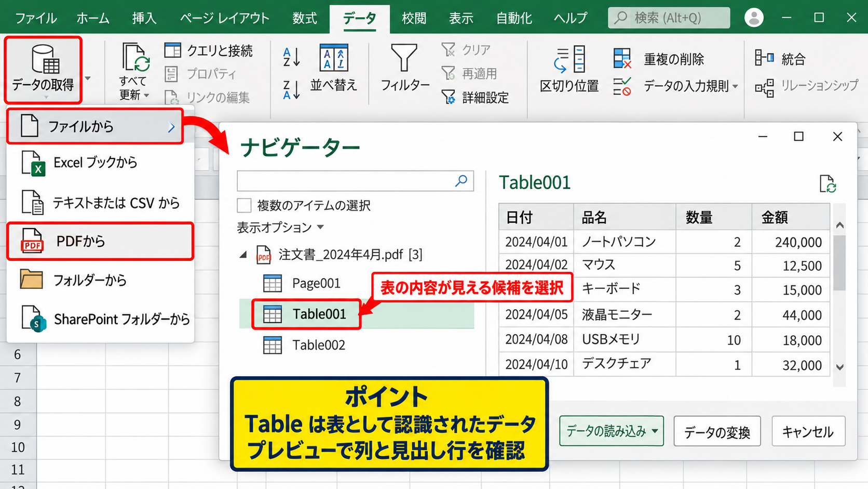868x489 pixels.
Task: Click the USBメモリ cell in preview
Action: click(625, 339)
